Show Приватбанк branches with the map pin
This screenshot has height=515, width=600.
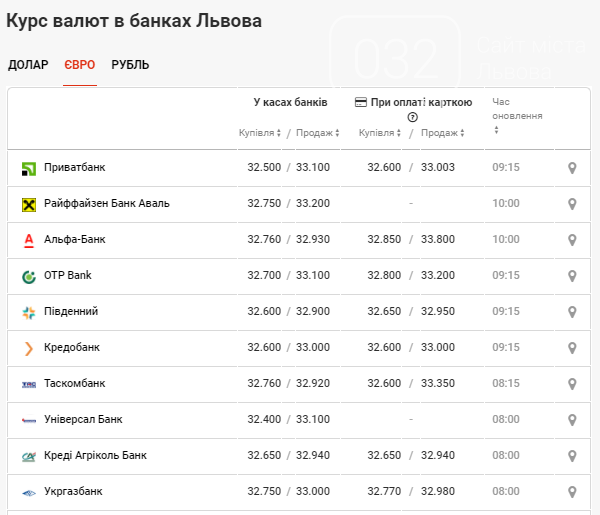572,168
